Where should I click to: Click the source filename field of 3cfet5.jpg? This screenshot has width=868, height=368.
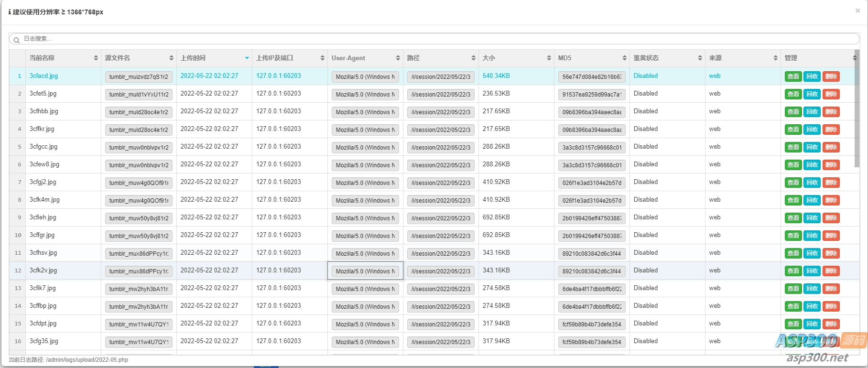[x=139, y=94]
